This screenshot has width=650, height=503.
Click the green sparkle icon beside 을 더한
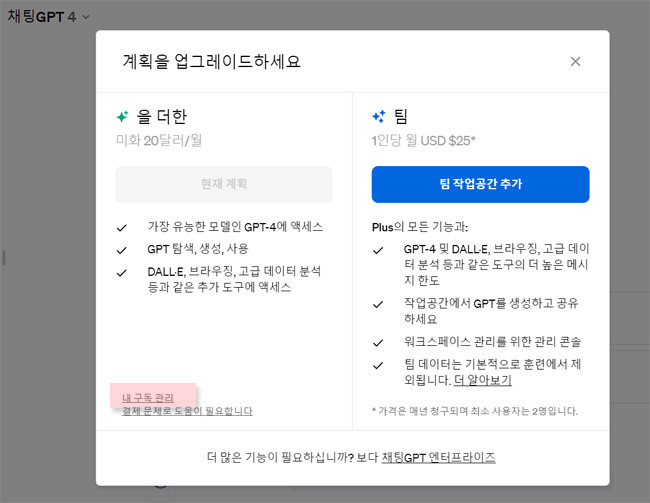coord(123,117)
